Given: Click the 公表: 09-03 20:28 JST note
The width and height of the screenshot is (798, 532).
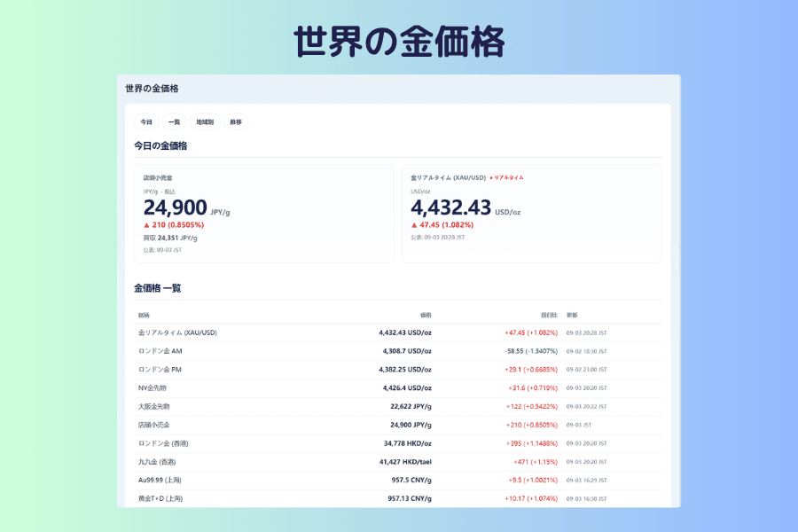Looking at the screenshot, I should pyautogui.click(x=438, y=238).
